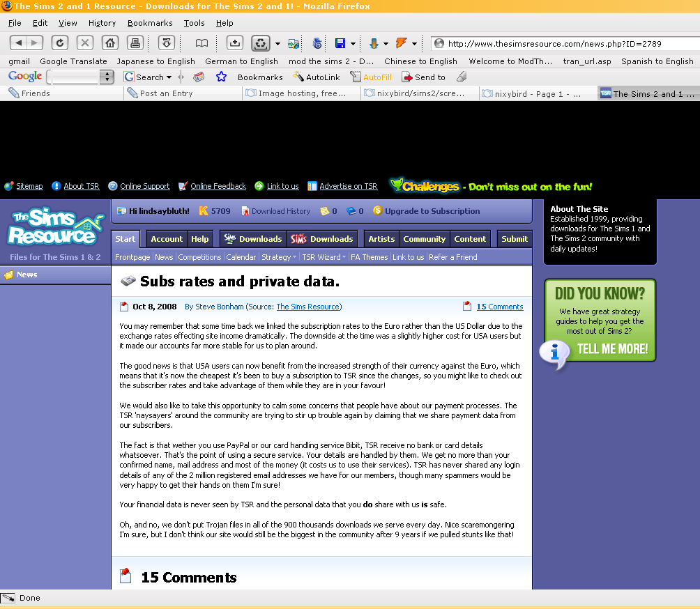The width and height of the screenshot is (700, 609).
Task: Open the Online Support link
Action: point(144,186)
